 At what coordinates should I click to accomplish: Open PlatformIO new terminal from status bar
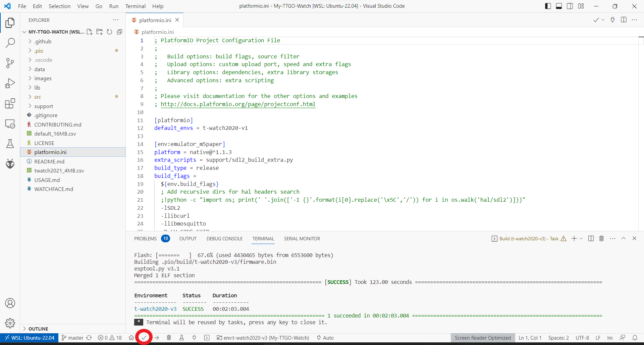pyautogui.click(x=207, y=338)
